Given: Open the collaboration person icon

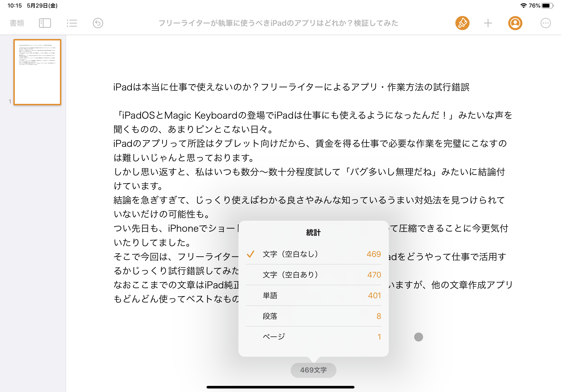Looking at the screenshot, I should click(515, 23).
